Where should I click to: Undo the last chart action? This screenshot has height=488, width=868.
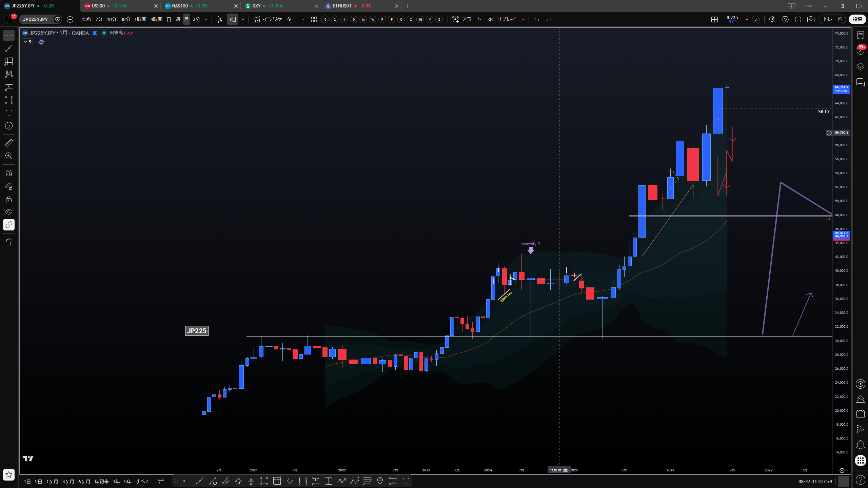pyautogui.click(x=536, y=19)
